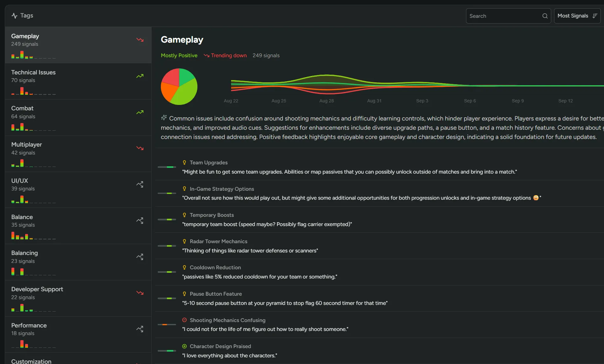This screenshot has width=604, height=364.
Task: Click the 249 signals count in header
Action: (266, 55)
